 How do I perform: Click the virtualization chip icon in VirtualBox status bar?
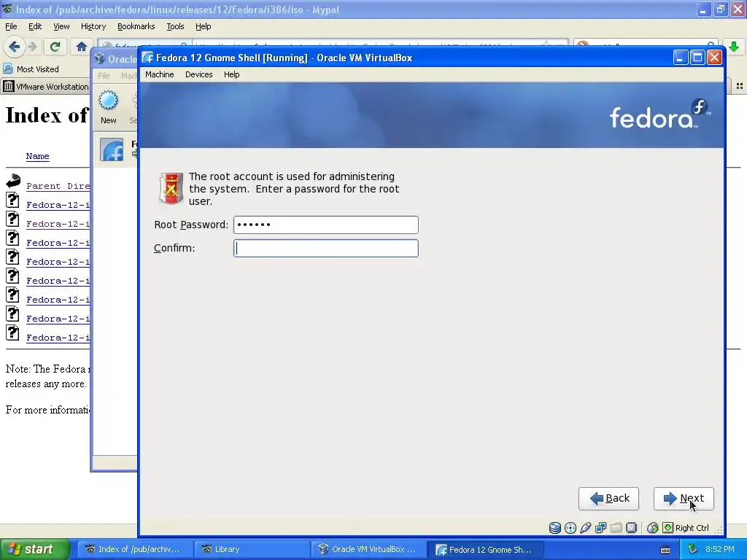click(631, 528)
